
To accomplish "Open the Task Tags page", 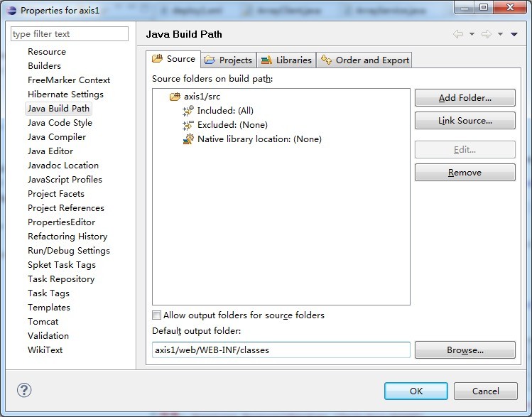I will (48, 293).
